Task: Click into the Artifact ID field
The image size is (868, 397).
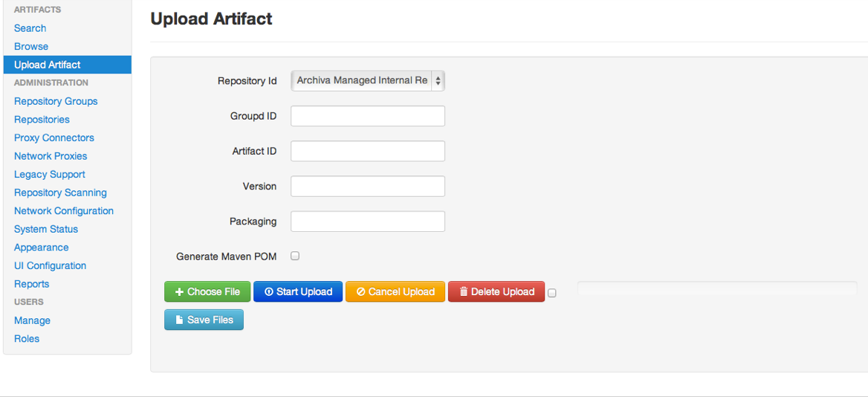Action: pyautogui.click(x=367, y=151)
